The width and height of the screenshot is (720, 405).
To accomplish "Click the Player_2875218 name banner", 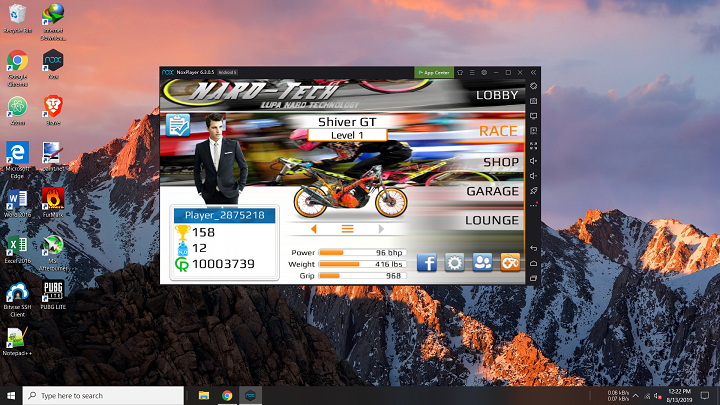I will (225, 215).
